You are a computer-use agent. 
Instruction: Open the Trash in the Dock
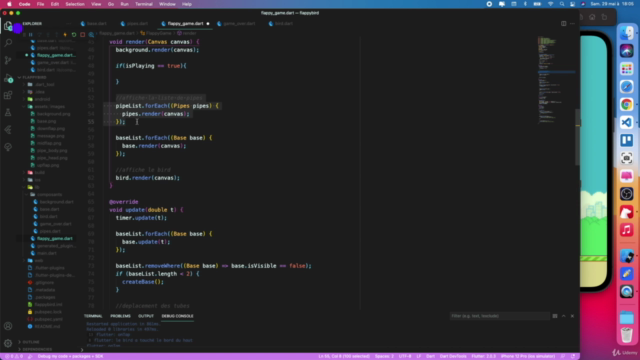click(627, 336)
